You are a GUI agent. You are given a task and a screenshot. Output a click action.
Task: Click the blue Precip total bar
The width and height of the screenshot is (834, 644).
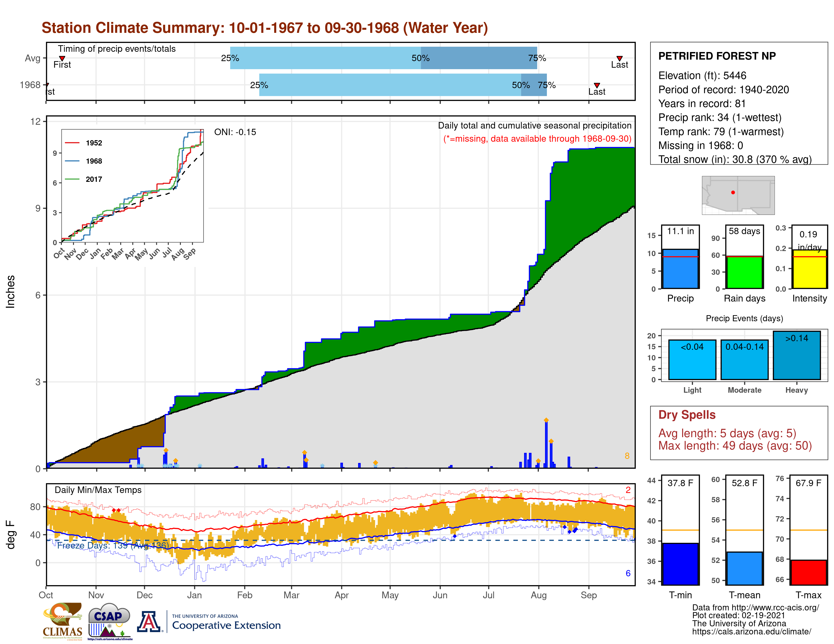click(681, 269)
